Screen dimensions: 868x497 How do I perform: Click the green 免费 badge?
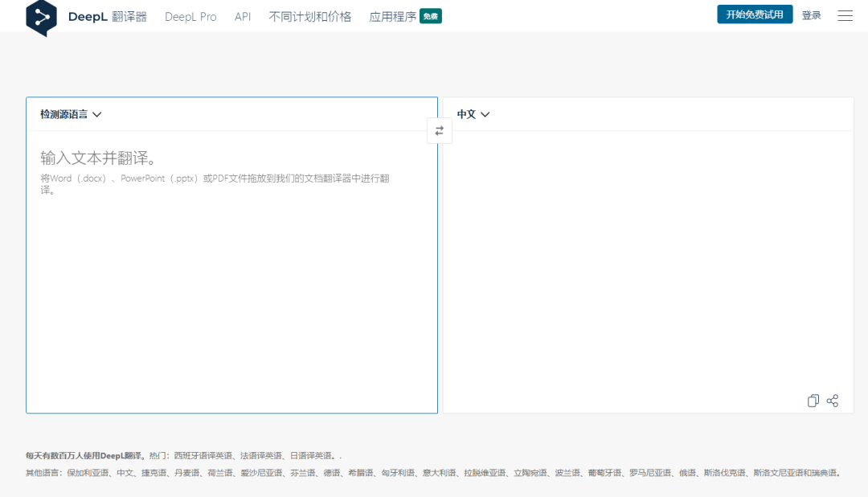pos(431,16)
